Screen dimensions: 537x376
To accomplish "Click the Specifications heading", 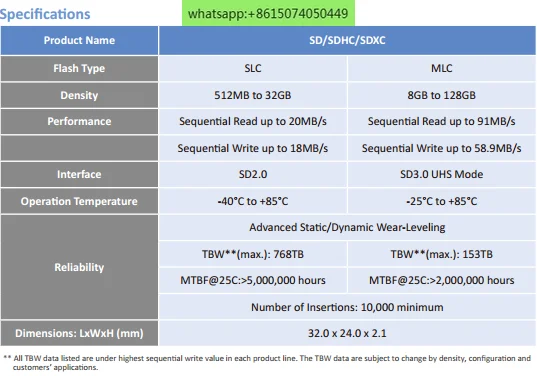I will [45, 14].
